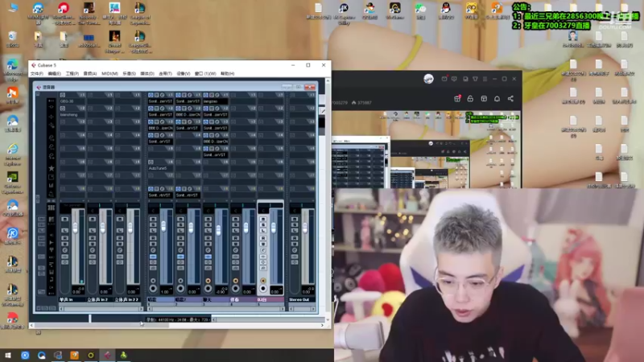The image size is (644, 362).
Task: Open the 工程(P) menu
Action: point(72,74)
